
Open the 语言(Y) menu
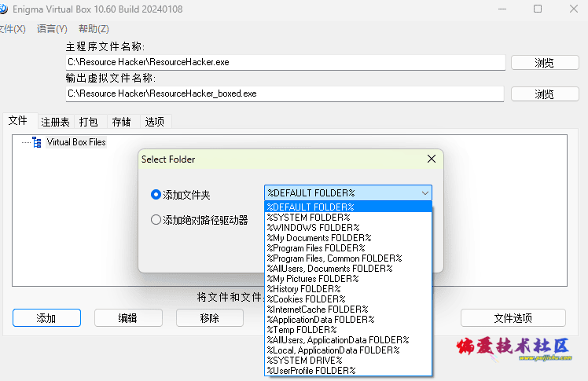52,29
